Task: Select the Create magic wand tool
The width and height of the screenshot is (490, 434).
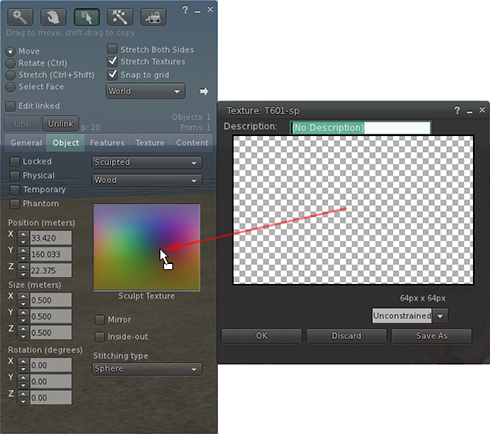Action: pyautogui.click(x=120, y=17)
